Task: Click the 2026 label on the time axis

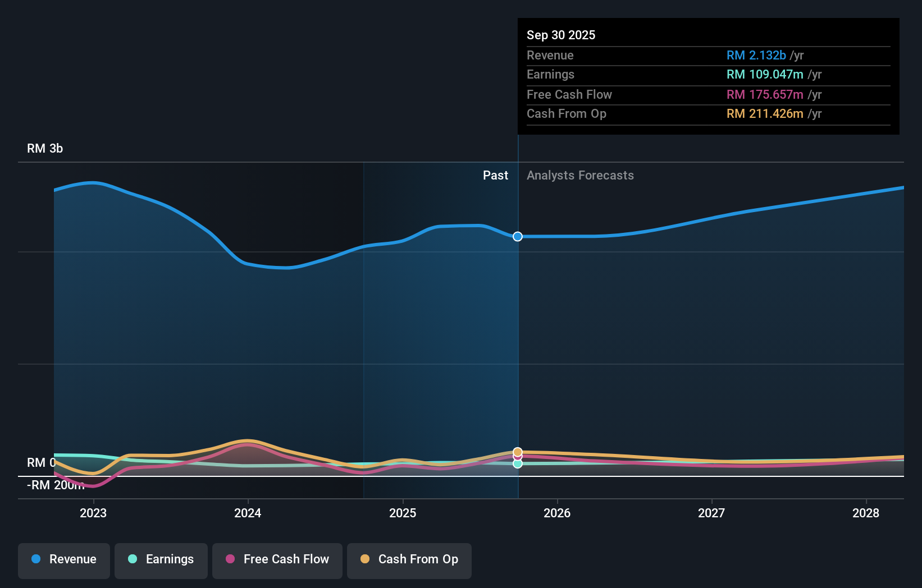Action: click(557, 513)
